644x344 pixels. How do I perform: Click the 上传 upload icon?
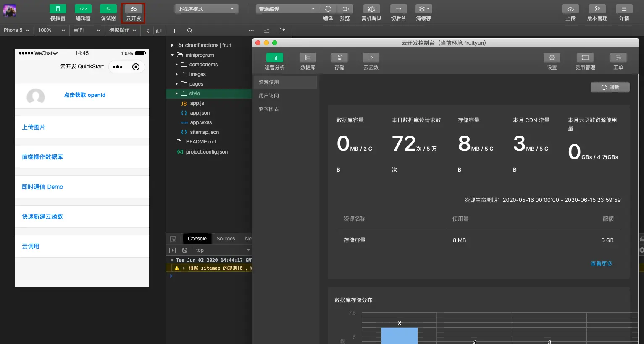[x=570, y=9]
